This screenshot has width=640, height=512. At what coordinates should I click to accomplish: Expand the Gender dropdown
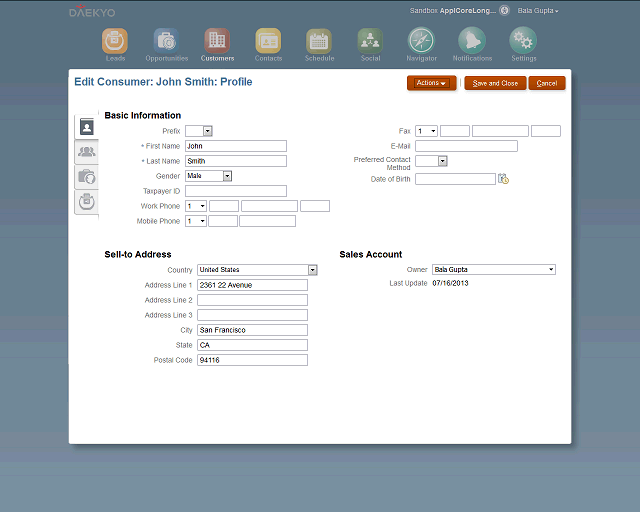[227, 176]
